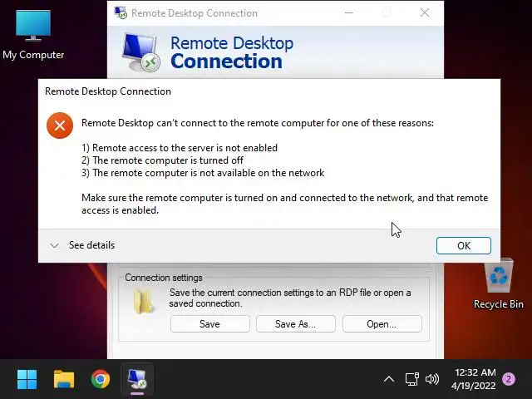Screen dimensions: 532x399
Task: Minimize the Remote Desktop Connection window
Action: point(349,13)
